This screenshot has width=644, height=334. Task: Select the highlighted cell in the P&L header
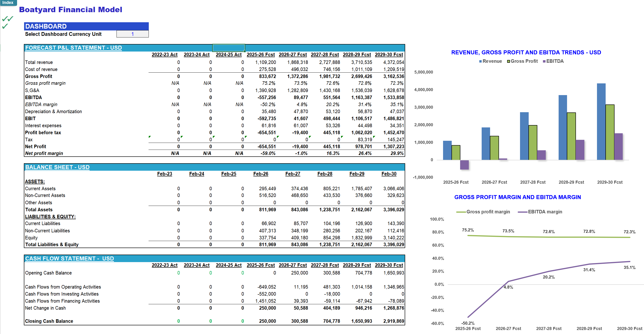pos(229,48)
